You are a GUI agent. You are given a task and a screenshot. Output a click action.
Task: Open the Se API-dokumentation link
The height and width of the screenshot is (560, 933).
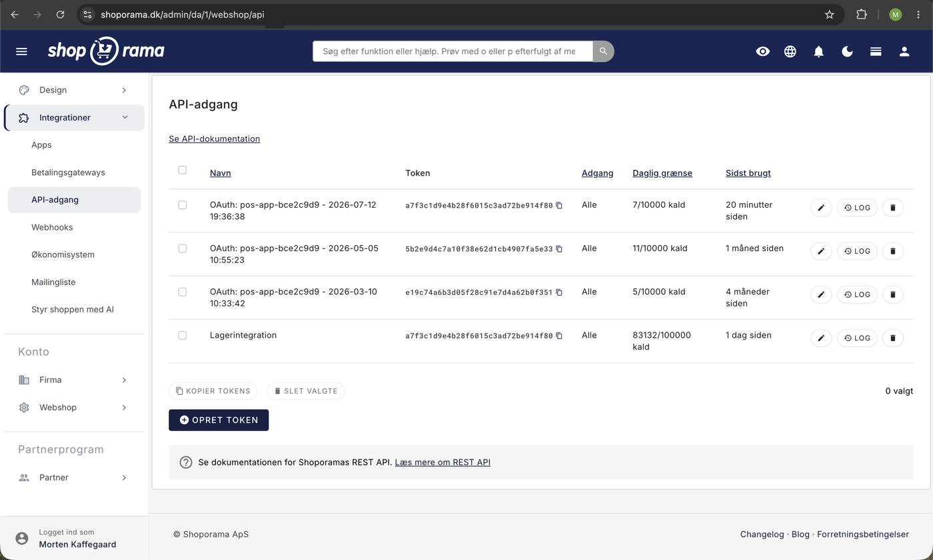click(x=215, y=139)
